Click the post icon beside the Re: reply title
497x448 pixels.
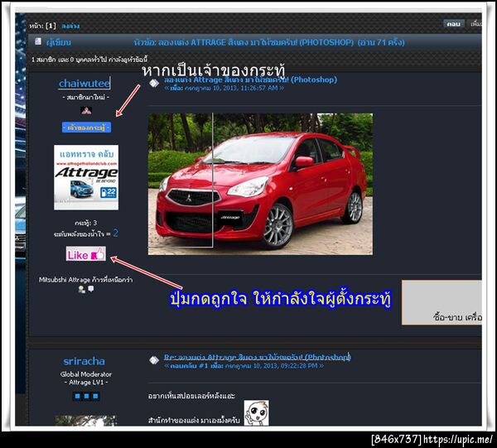(154, 360)
